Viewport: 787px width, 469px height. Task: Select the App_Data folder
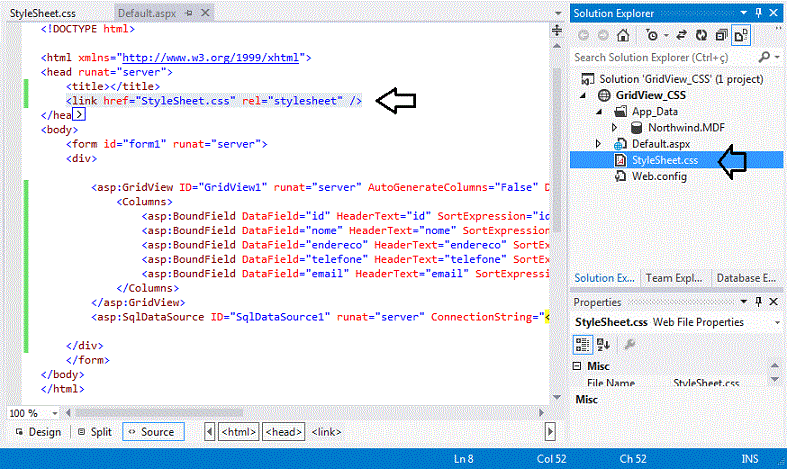(x=654, y=111)
